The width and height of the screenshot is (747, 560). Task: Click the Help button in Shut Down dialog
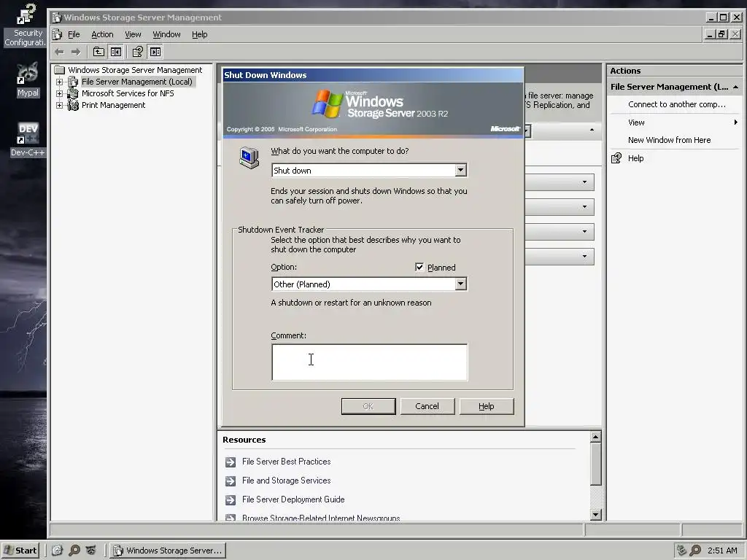point(487,406)
